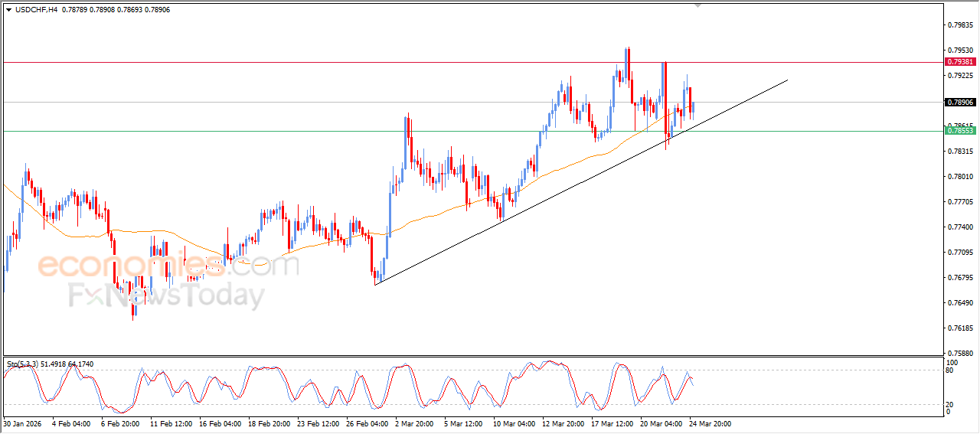Click the 0.77400 price axis value
This screenshot has height=434, width=980.
tap(960, 227)
